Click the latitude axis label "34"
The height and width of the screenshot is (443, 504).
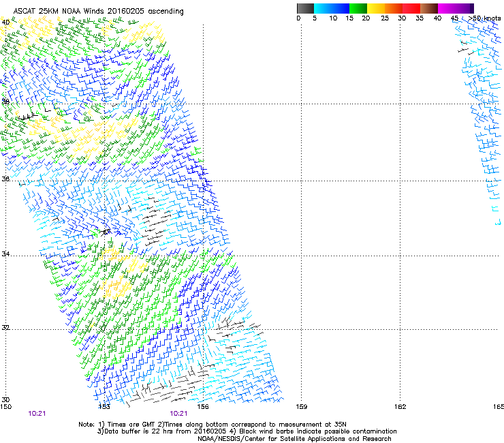click(5, 254)
